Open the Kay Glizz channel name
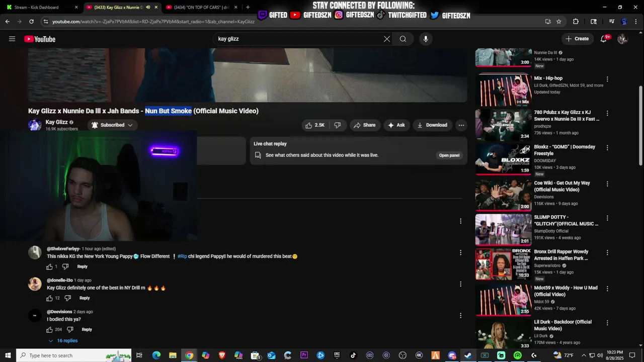 coord(56,122)
